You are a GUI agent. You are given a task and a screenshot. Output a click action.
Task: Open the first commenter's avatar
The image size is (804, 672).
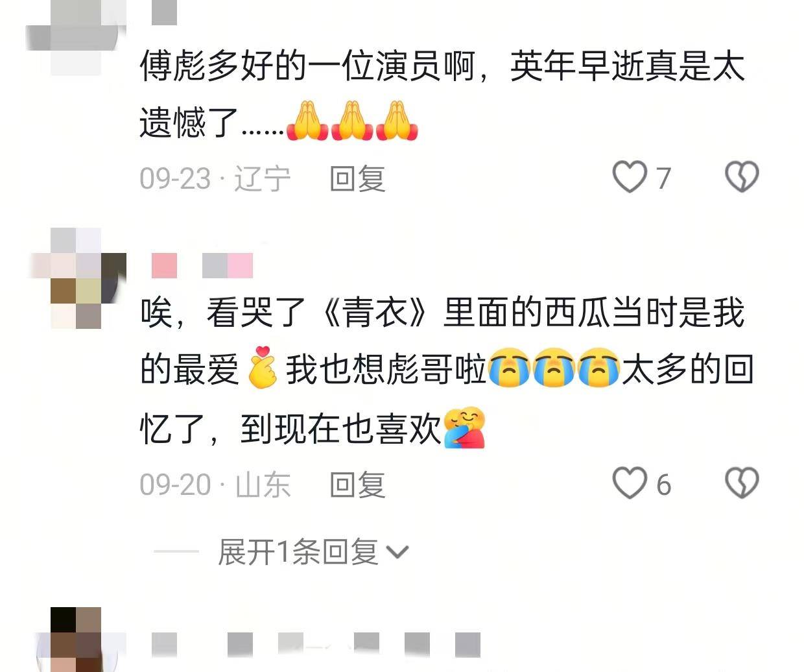[76, 36]
